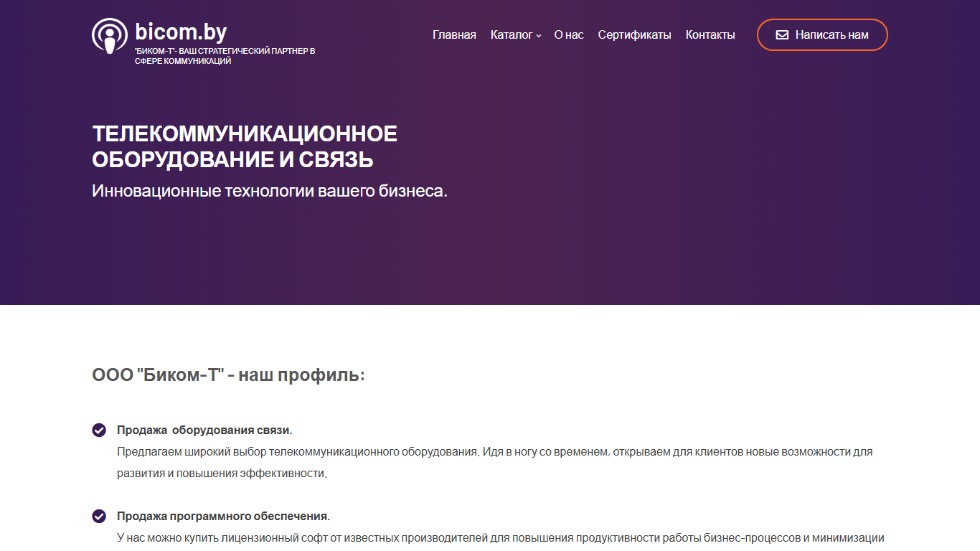The width and height of the screenshot is (980, 551).
Task: Click the ТЕЛЕКОММУНИКАЦИОННОЕ ОБОРУДОВАНИЕ И СВЯЗЬ heading
Action: [245, 146]
